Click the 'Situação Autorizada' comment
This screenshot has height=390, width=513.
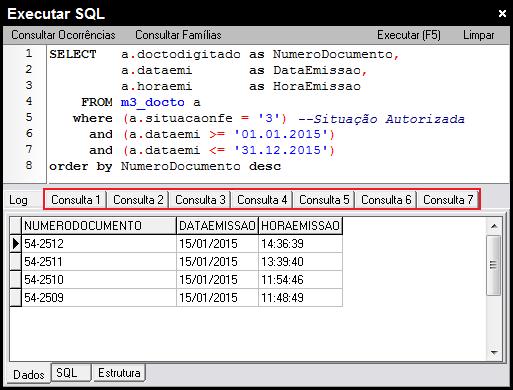[x=381, y=119]
